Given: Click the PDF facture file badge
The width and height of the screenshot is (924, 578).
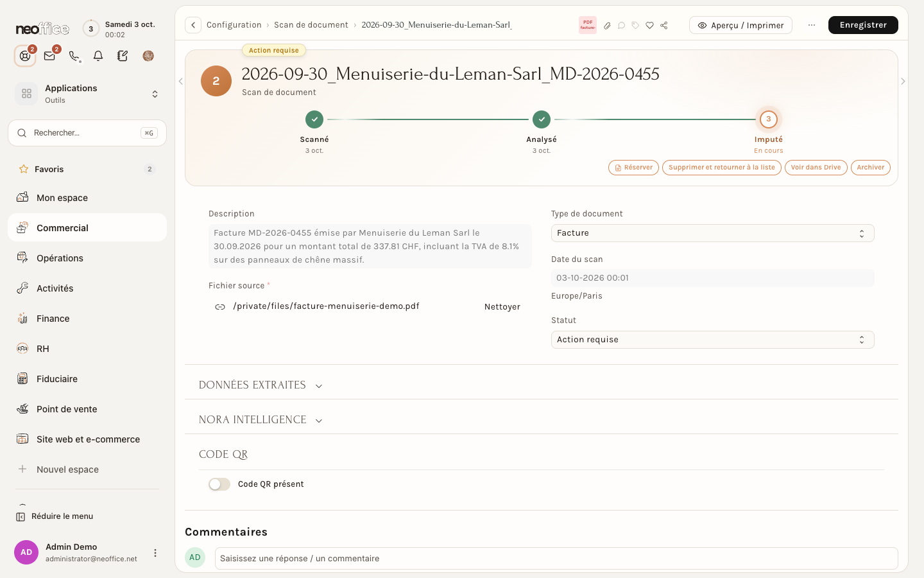Looking at the screenshot, I should (588, 25).
